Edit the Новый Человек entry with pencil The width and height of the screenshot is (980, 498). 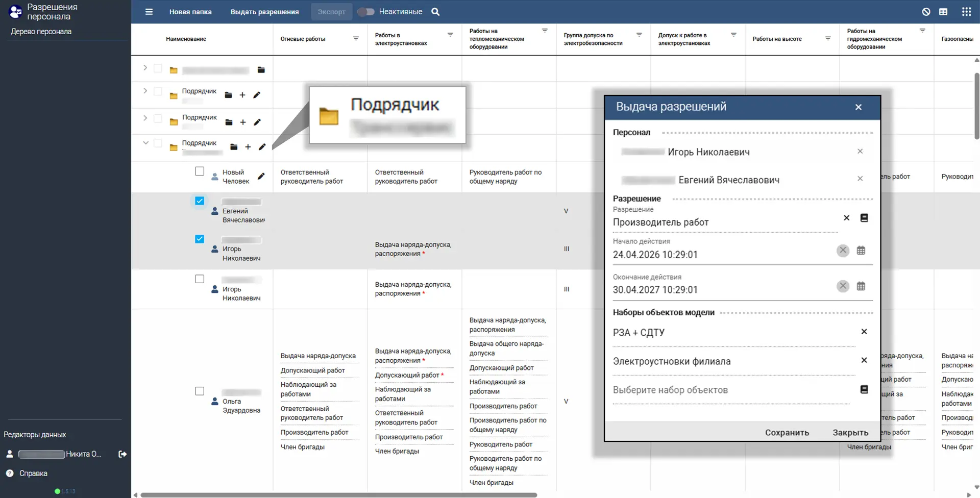261,176
